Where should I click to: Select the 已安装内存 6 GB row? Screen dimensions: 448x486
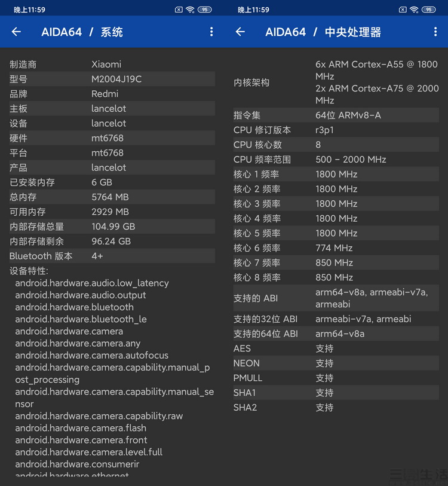(x=112, y=182)
